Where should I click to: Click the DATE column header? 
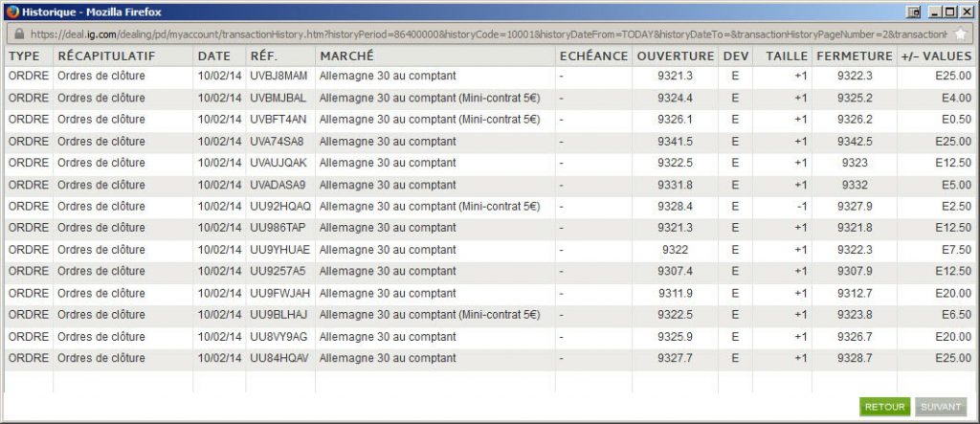tap(213, 56)
